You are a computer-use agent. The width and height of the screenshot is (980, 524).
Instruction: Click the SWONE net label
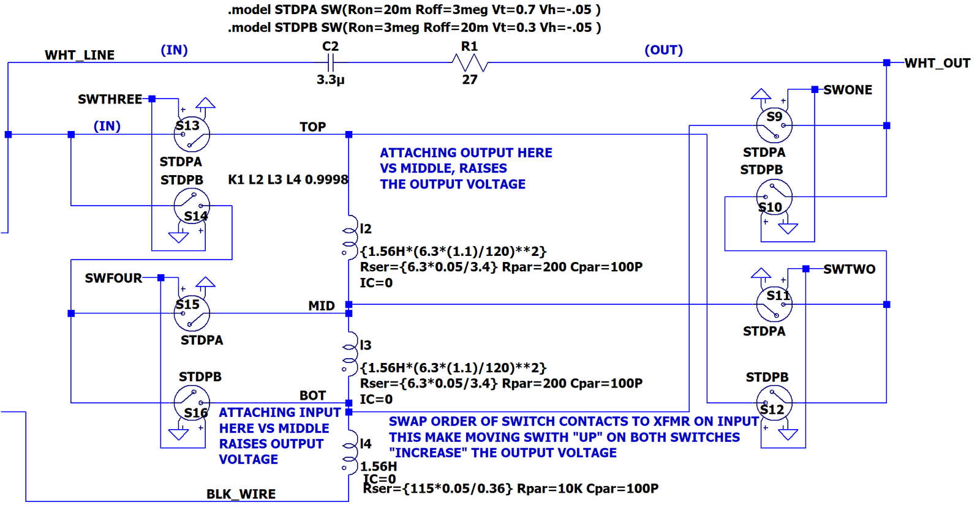pyautogui.click(x=848, y=90)
